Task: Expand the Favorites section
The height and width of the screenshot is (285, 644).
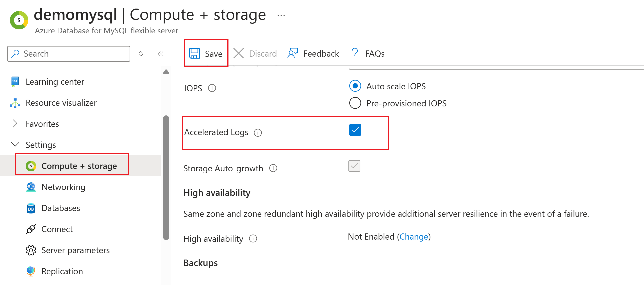Action: [15, 124]
